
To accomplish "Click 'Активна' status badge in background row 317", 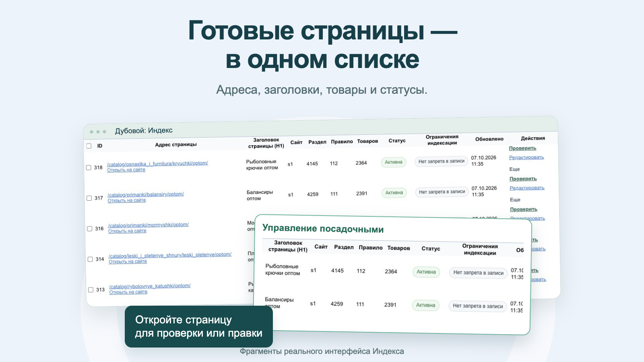I will point(394,193).
